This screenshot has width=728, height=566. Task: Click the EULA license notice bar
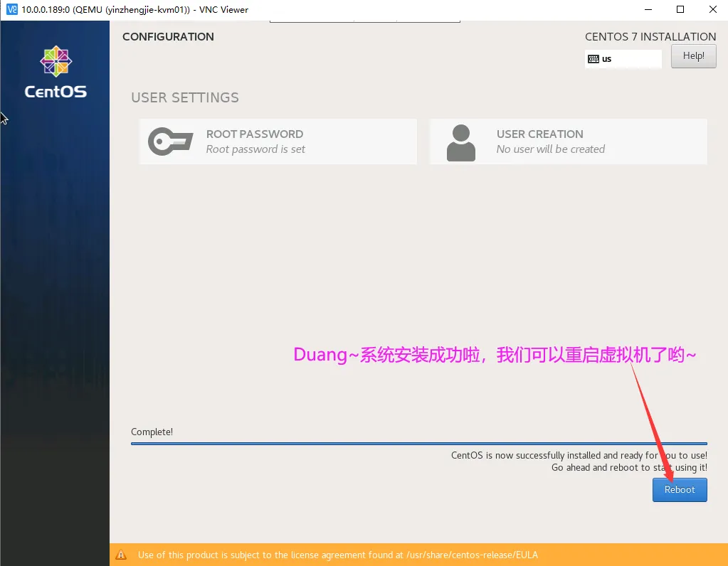tap(418, 555)
